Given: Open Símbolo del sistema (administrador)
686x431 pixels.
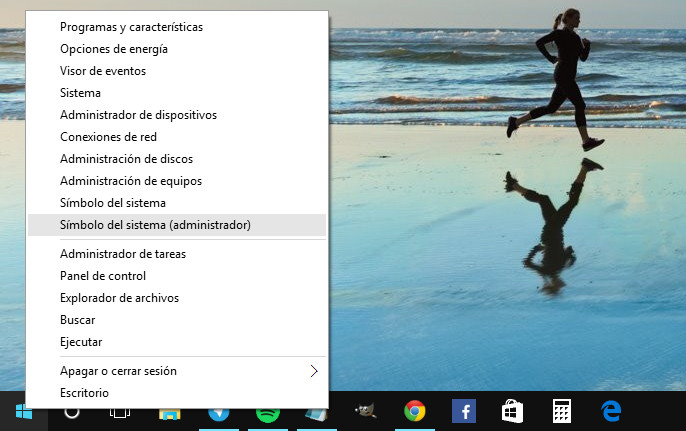Looking at the screenshot, I should (x=177, y=225).
